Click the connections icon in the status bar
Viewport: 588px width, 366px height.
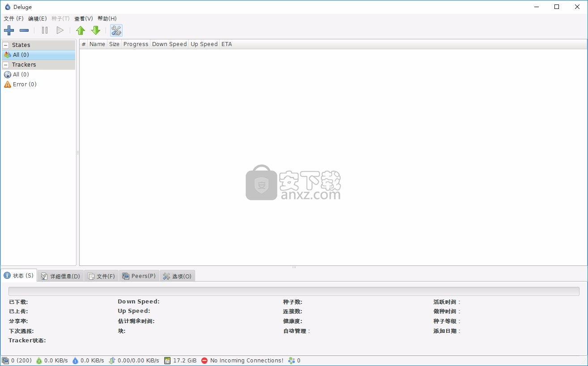click(5, 360)
